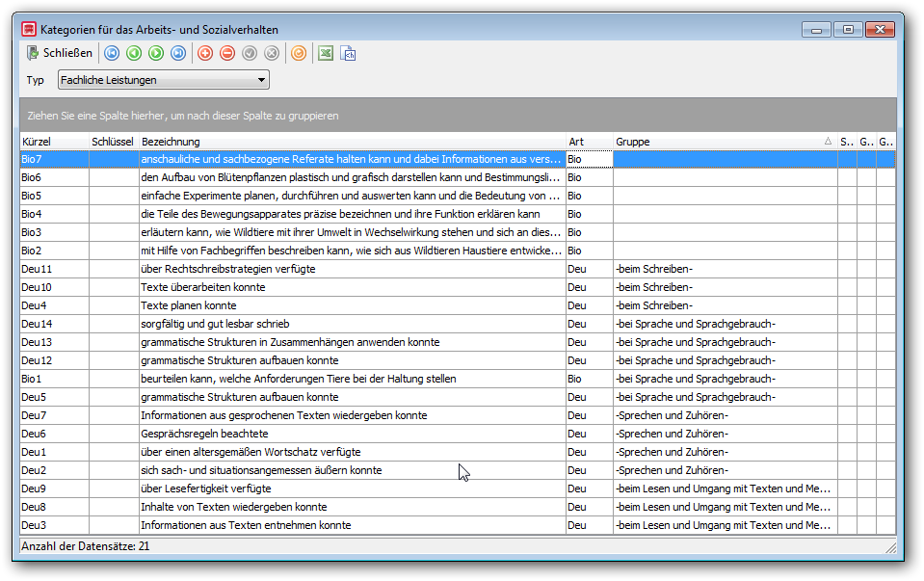Click the orange refresh icon

(x=299, y=54)
